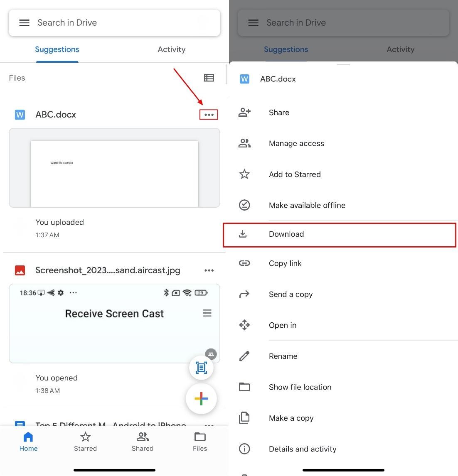Image resolution: width=458 pixels, height=476 pixels.
Task: Open Shared in bottom navigation
Action: pos(142,442)
